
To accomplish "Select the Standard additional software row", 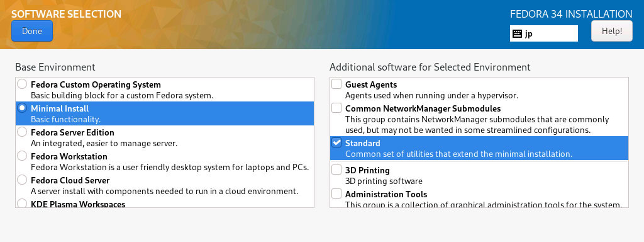I will (x=479, y=148).
